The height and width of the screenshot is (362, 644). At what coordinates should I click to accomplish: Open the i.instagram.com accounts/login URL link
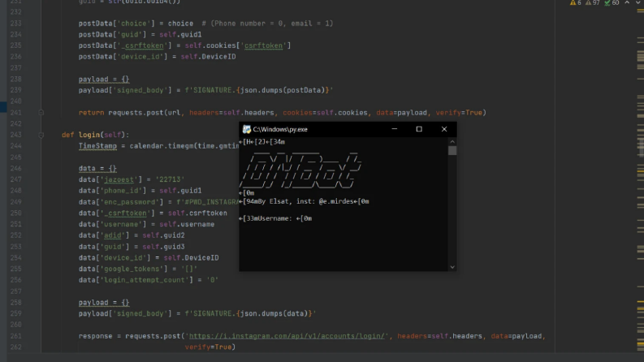point(287,336)
